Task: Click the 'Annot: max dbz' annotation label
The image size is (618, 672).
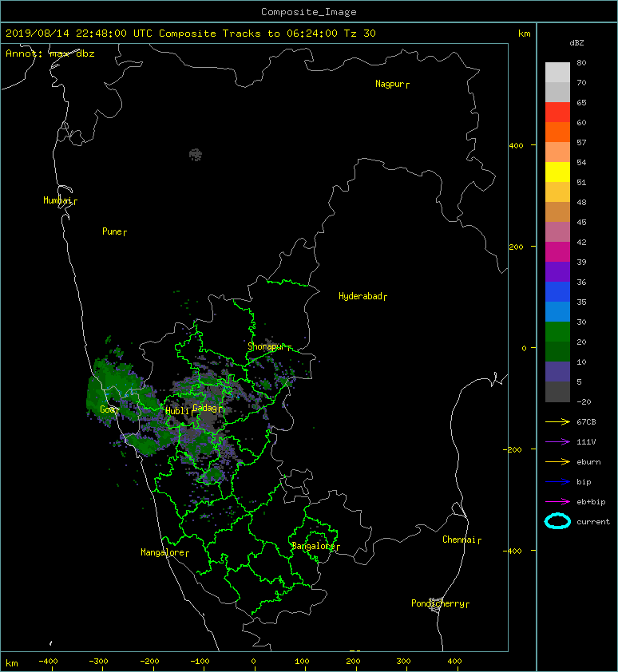Action: (50, 54)
